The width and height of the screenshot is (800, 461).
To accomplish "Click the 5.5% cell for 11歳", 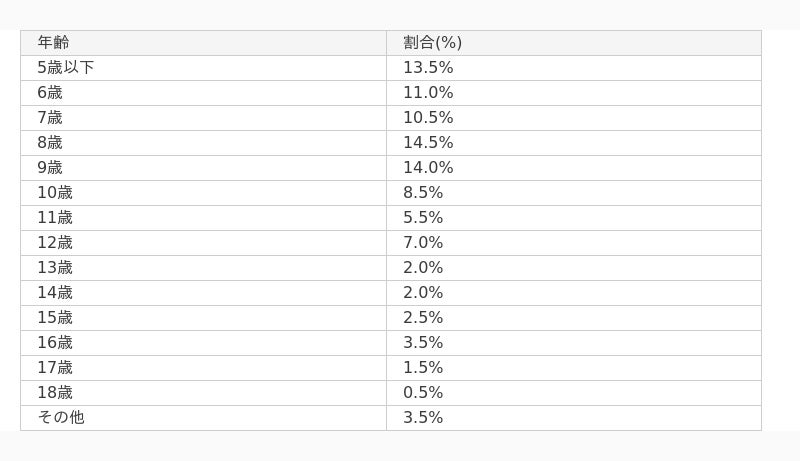I will [x=423, y=218].
